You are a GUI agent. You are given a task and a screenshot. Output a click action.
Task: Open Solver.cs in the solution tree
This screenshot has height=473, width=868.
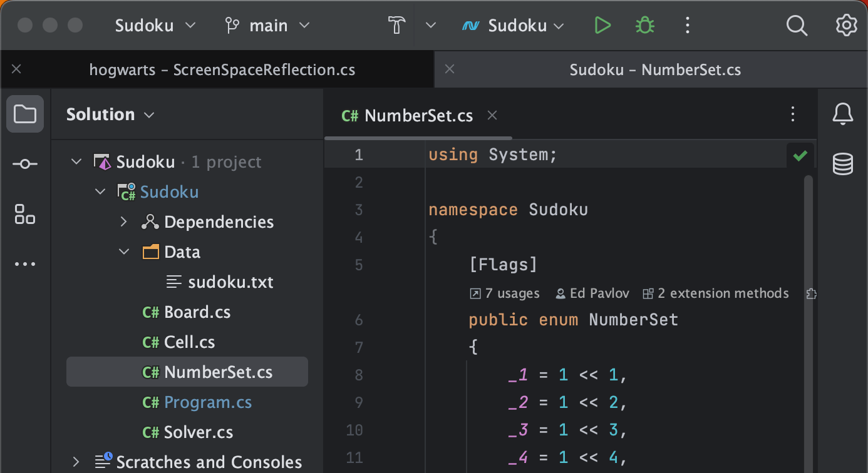(x=198, y=432)
